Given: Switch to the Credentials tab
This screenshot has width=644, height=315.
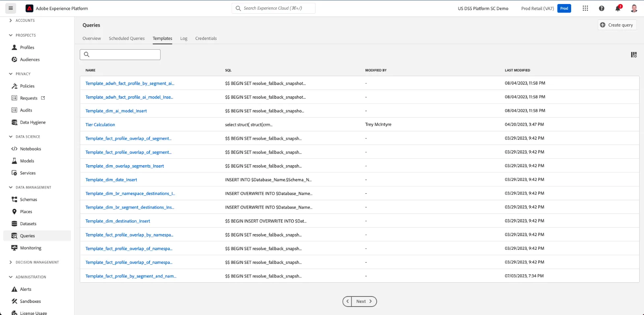Looking at the screenshot, I should pyautogui.click(x=206, y=39).
